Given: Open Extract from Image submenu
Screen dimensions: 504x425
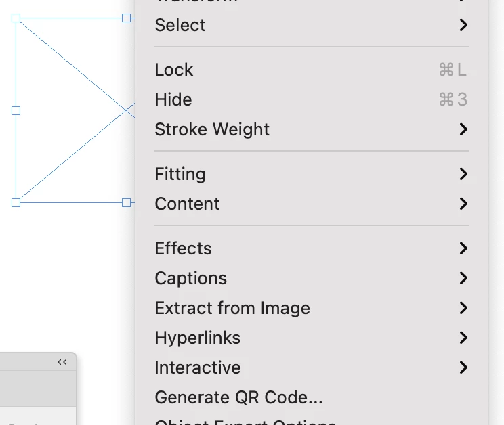Looking at the screenshot, I should [232, 308].
